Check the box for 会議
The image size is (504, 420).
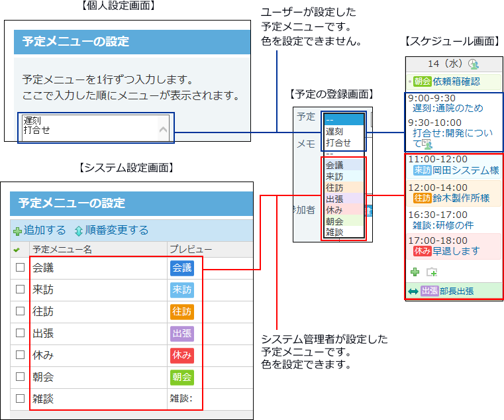click(x=20, y=268)
